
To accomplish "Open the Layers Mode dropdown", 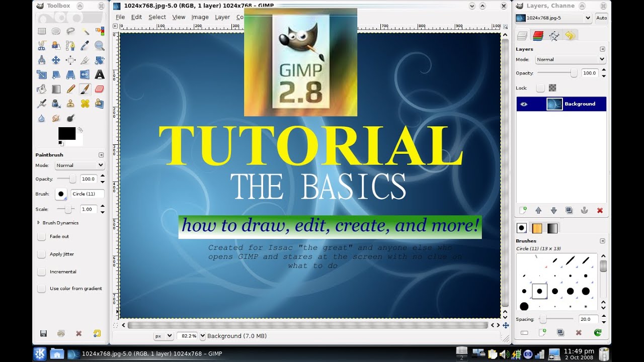I will [x=571, y=59].
